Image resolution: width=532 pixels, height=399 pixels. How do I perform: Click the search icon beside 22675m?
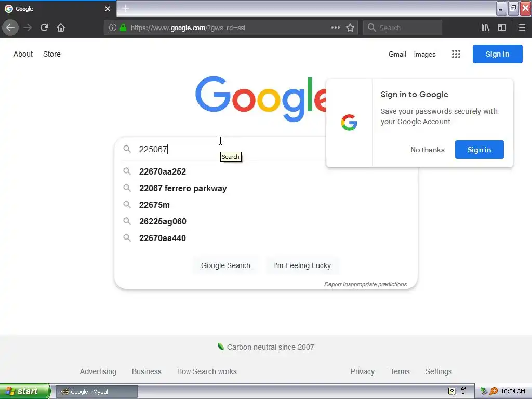[127, 205]
